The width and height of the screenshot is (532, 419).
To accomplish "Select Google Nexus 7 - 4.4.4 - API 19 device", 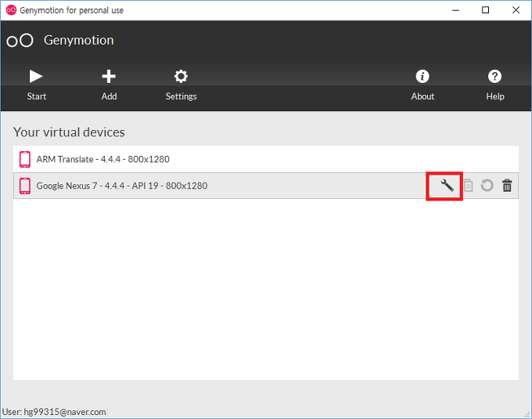I will pos(266,186).
